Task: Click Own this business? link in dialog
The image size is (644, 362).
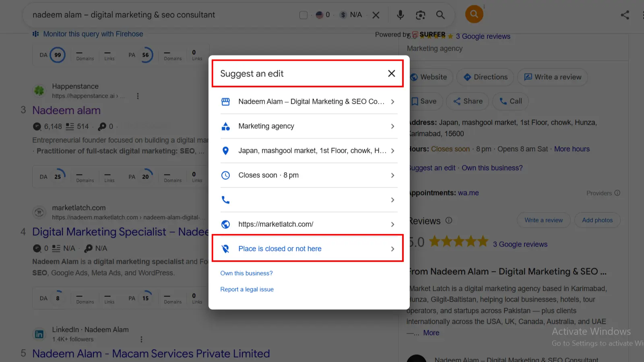Action: (246, 273)
